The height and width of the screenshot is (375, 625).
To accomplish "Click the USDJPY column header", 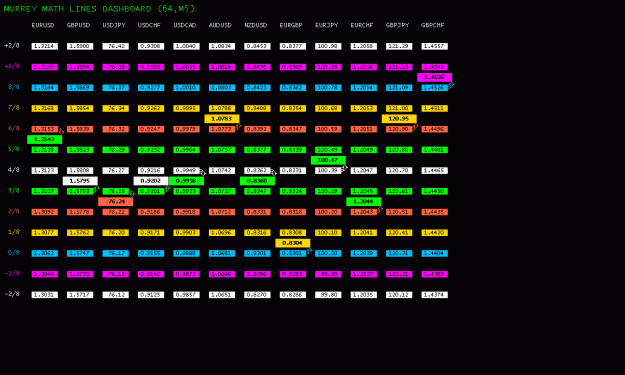I will pos(114,25).
